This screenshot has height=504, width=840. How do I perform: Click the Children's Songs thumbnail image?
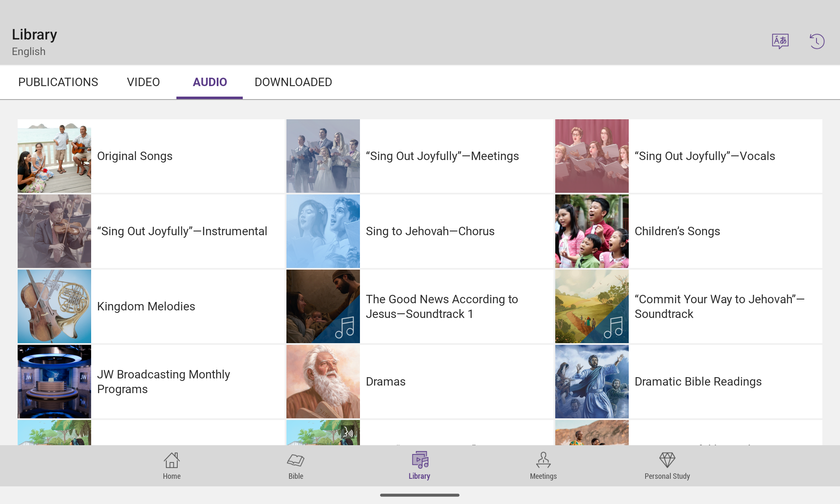pyautogui.click(x=592, y=231)
